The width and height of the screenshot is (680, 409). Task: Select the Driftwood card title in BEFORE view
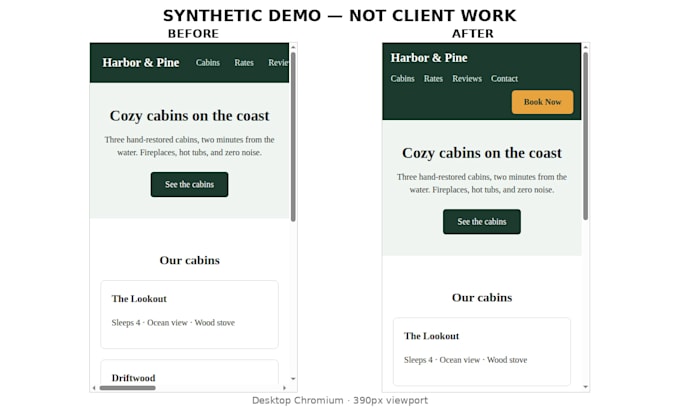coord(133,378)
